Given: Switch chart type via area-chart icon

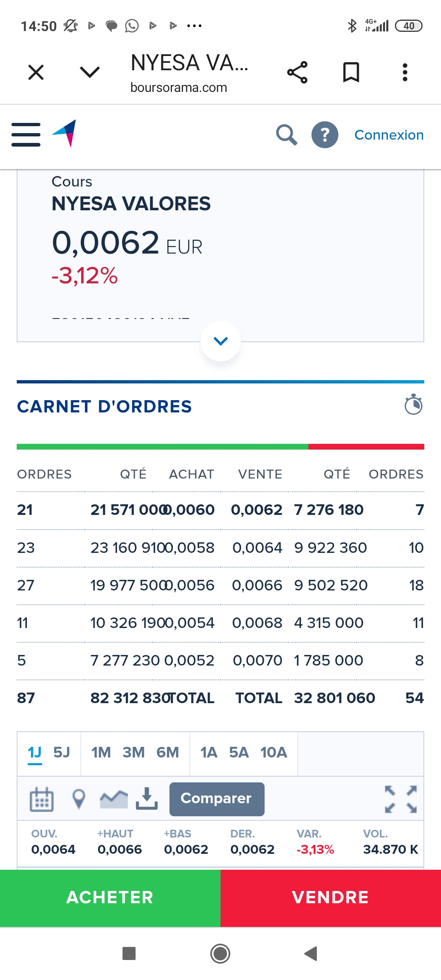Looking at the screenshot, I should (114, 799).
